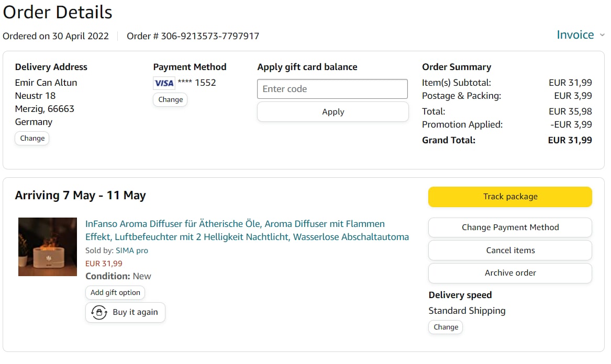The width and height of the screenshot is (611, 364).
Task: Archive this order
Action: [x=510, y=273]
